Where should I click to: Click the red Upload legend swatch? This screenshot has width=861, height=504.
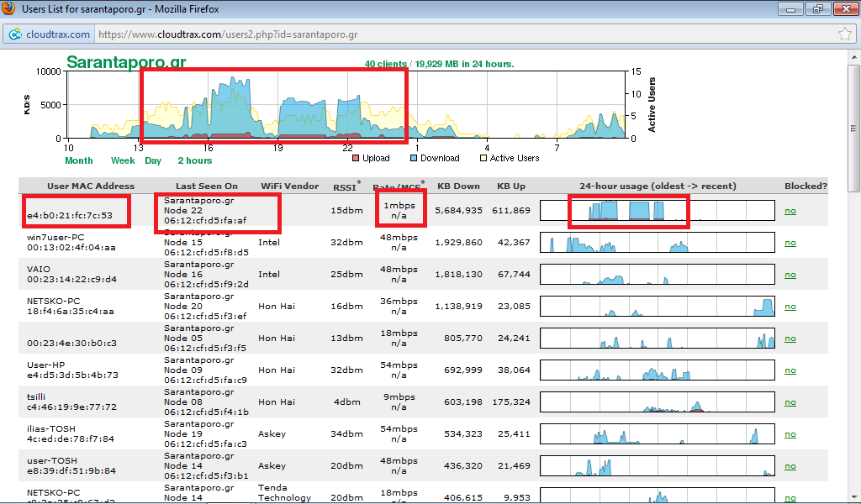(x=356, y=158)
